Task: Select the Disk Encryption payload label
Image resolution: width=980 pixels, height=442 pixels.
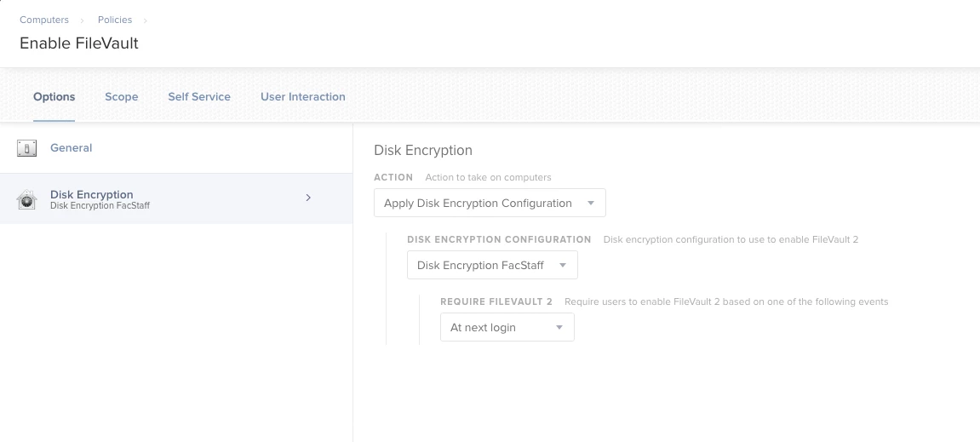Action: pyautogui.click(x=91, y=194)
